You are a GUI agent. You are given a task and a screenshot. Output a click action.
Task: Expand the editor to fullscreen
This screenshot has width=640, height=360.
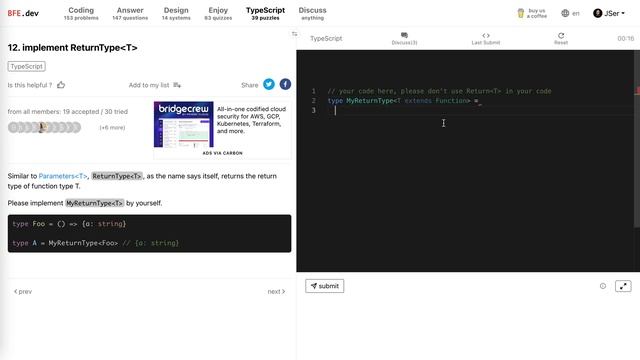(x=623, y=286)
